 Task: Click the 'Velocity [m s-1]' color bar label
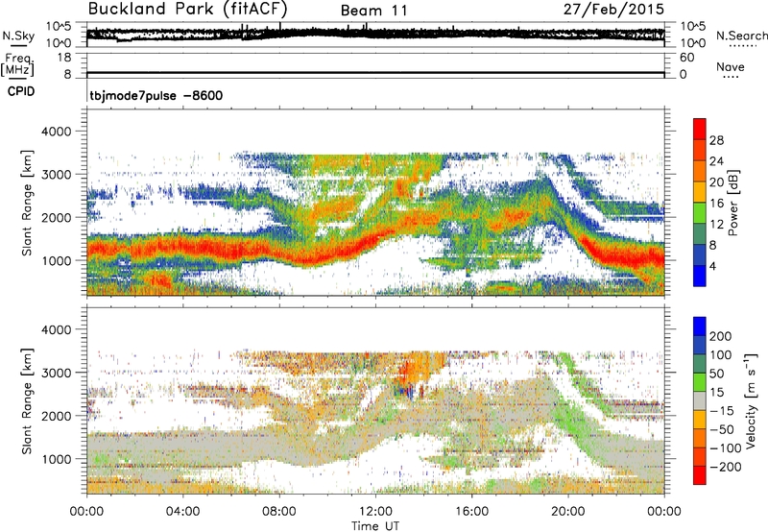click(751, 400)
